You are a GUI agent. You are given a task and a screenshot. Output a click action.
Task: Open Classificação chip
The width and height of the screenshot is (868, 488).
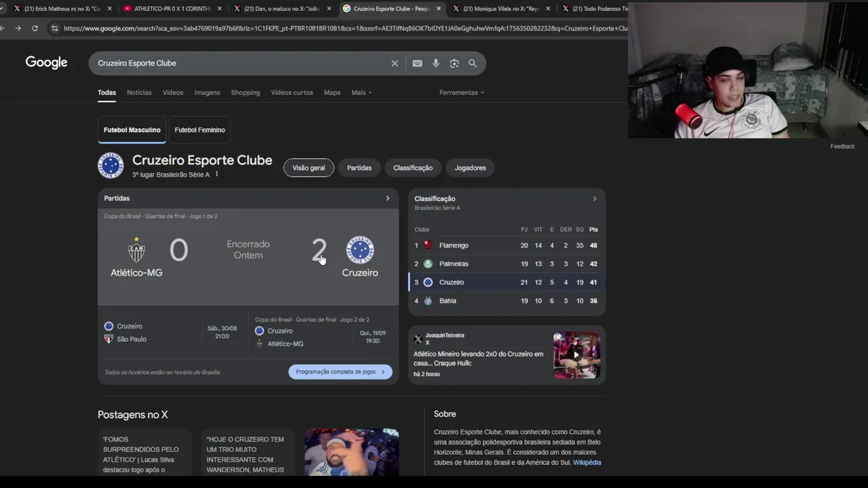413,167
